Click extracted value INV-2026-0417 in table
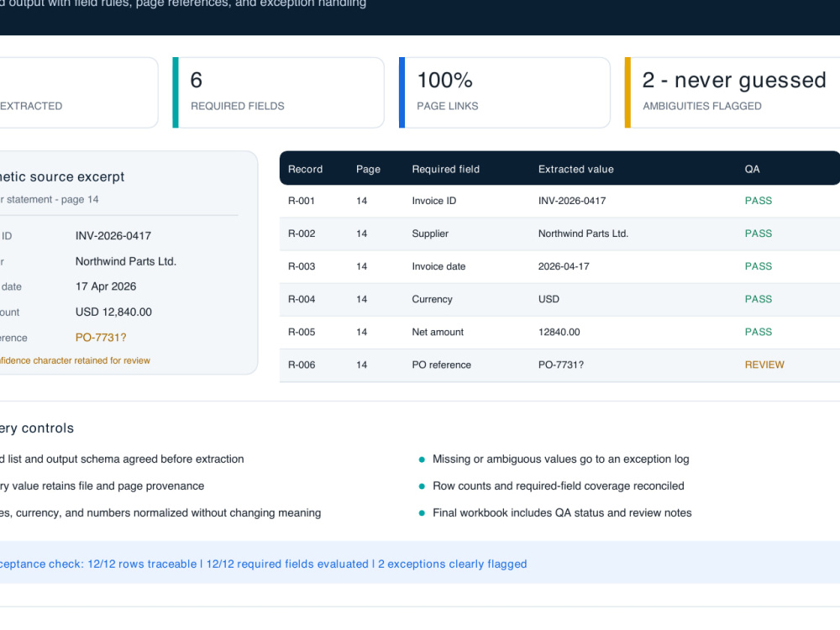The height and width of the screenshot is (630, 840). pos(571,201)
